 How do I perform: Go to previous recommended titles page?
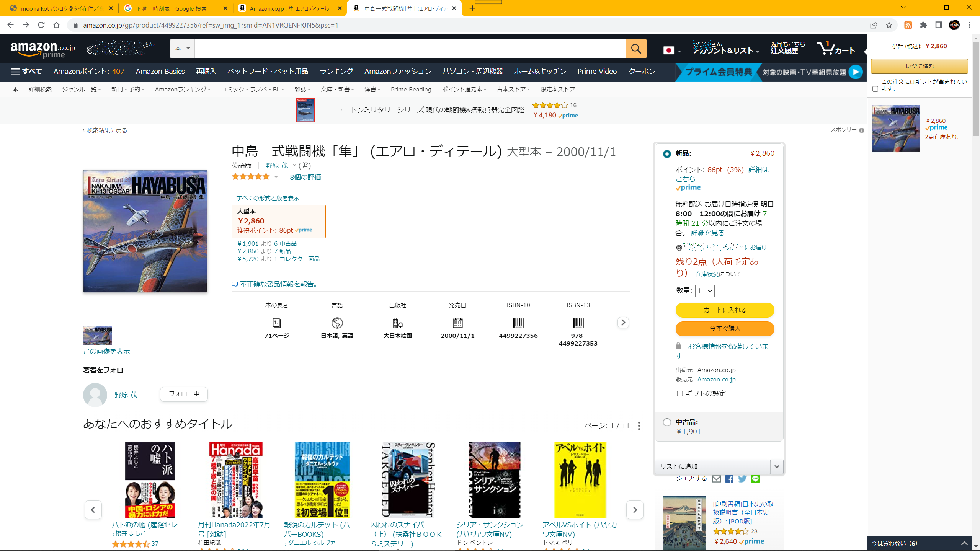pyautogui.click(x=93, y=510)
